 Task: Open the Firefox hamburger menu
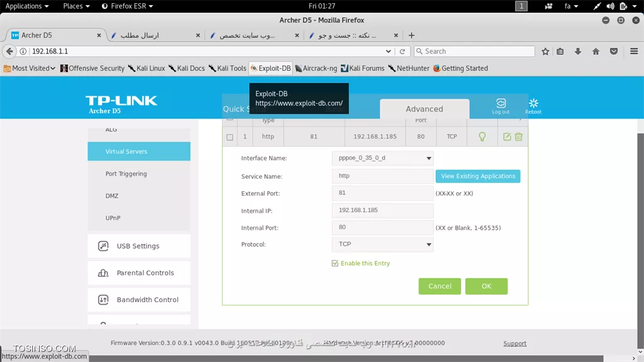click(634, 52)
